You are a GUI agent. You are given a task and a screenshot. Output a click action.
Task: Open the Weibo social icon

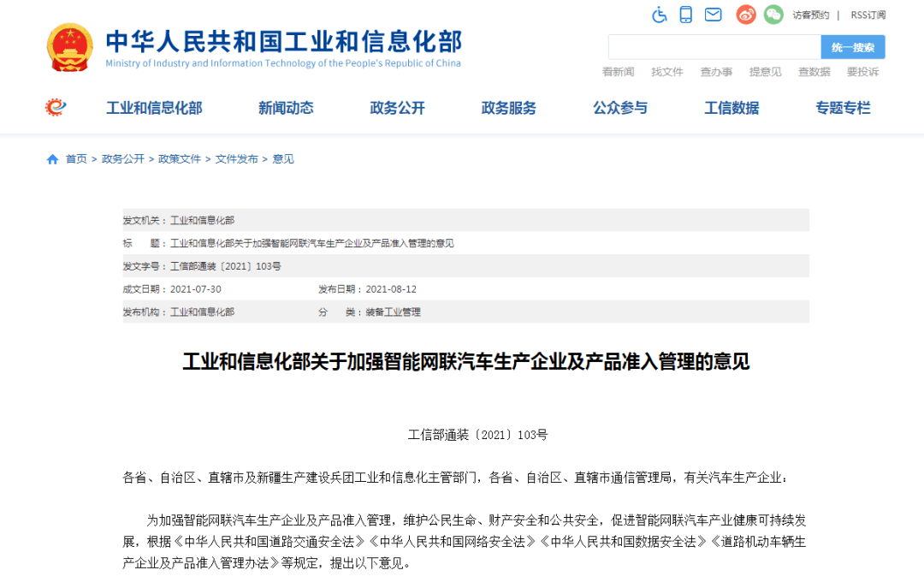746,15
